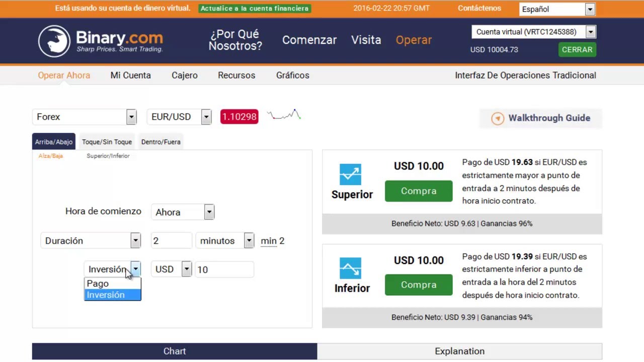The image size is (644, 362).
Task: Click Compra for the Inferior contract
Action: (419, 285)
